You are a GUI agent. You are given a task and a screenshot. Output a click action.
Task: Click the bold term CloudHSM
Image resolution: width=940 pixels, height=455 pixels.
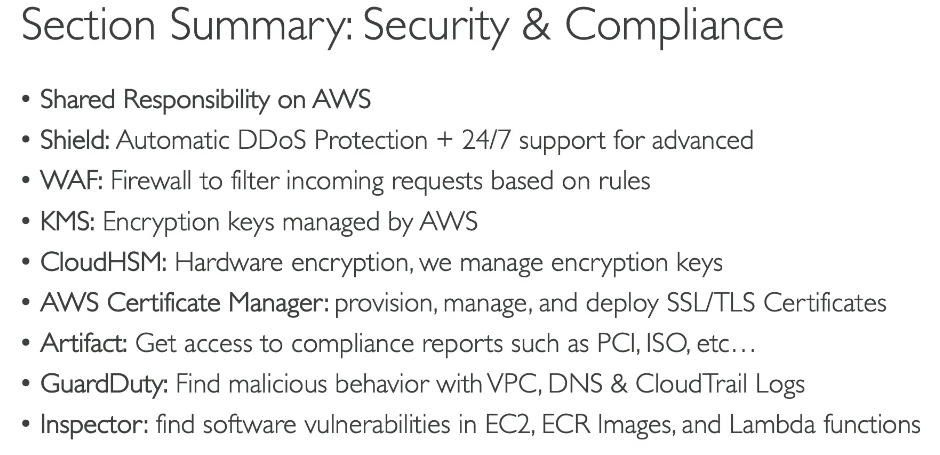point(104,262)
